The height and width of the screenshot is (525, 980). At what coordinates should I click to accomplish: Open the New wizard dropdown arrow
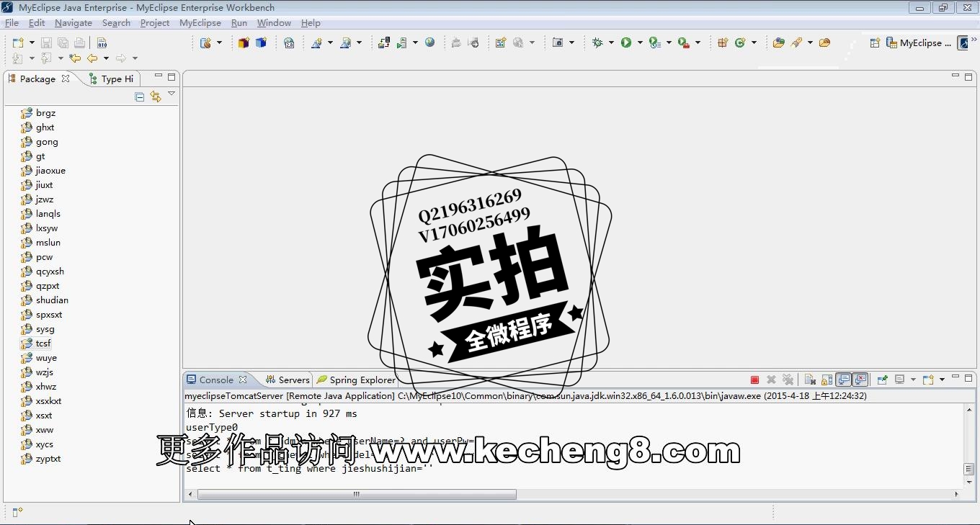[31, 43]
